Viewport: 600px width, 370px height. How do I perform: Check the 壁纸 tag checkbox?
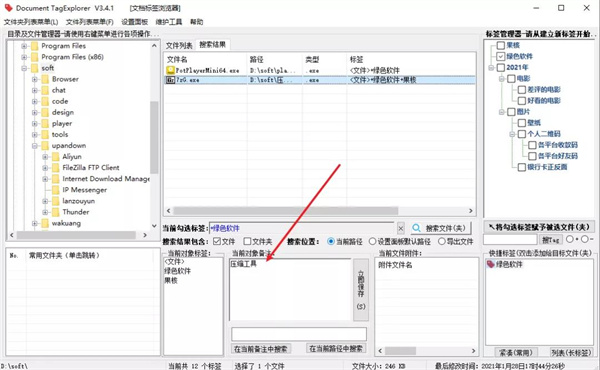(522, 123)
